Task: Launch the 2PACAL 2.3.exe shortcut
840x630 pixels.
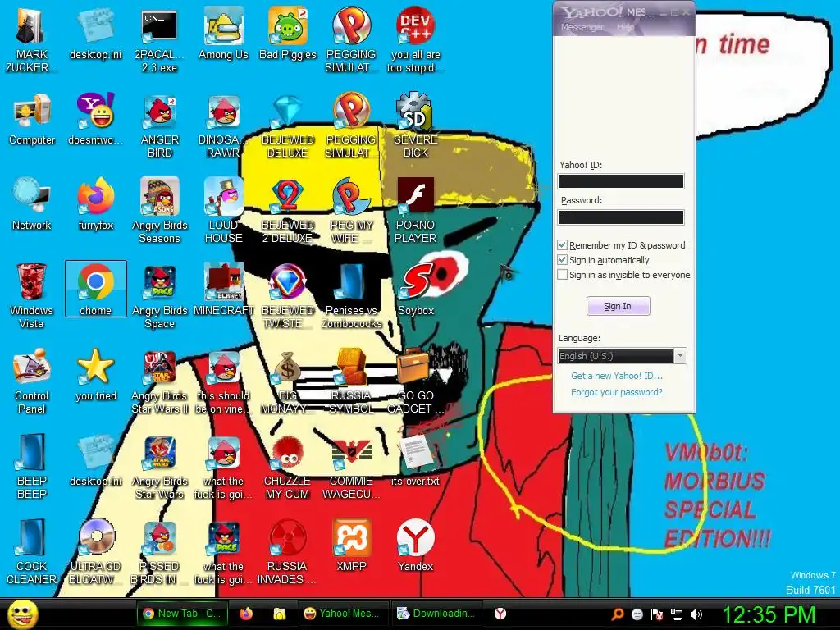Action: (x=159, y=39)
